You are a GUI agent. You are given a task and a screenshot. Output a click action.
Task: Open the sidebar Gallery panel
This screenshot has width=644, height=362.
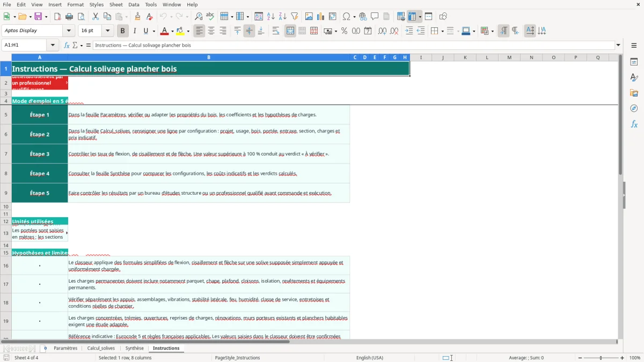click(x=634, y=93)
